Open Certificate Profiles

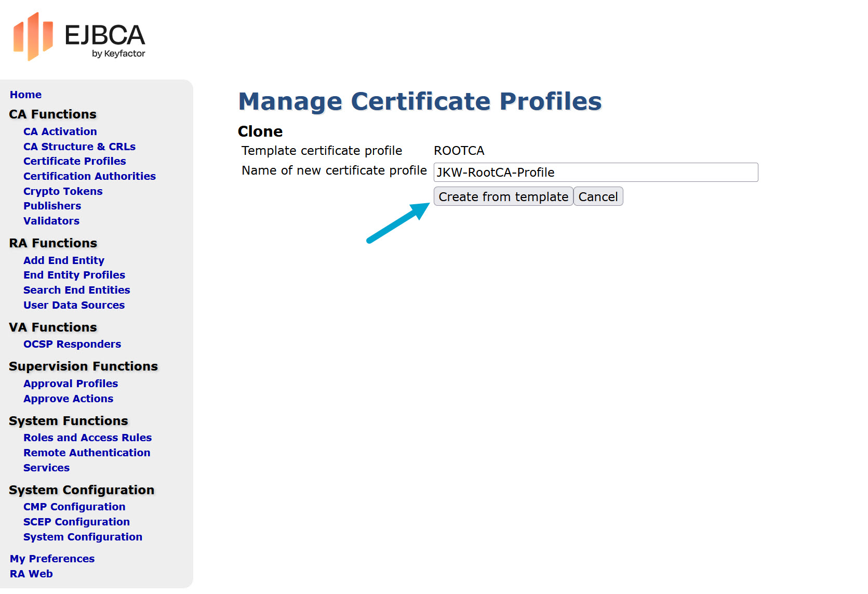point(74,161)
